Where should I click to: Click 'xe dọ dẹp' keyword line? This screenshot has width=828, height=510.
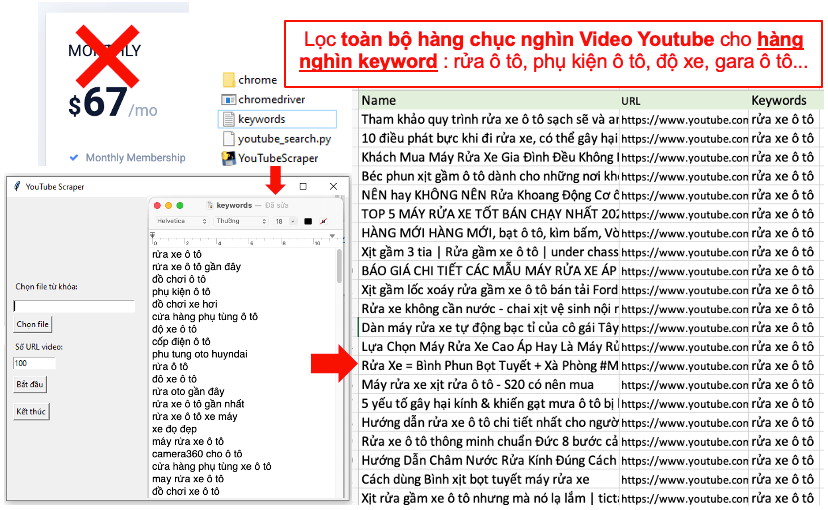(174, 429)
